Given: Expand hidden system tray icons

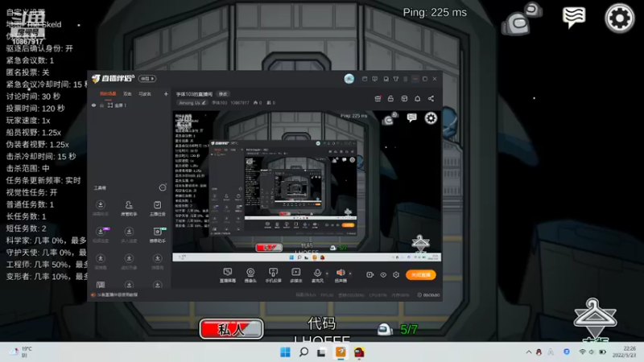Looking at the screenshot, I should click(529, 352).
